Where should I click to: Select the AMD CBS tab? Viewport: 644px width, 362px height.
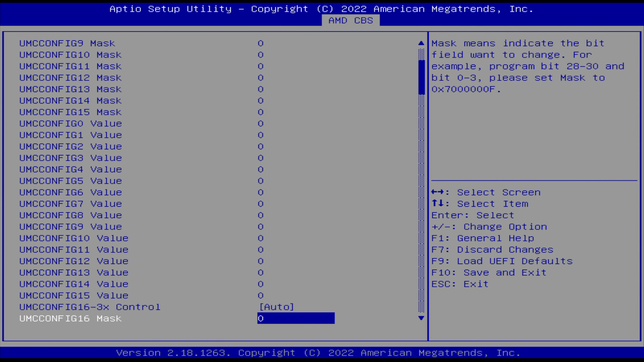pos(351,20)
